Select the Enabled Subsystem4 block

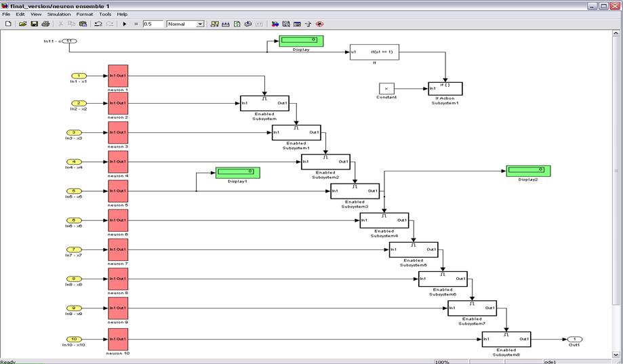384,220
